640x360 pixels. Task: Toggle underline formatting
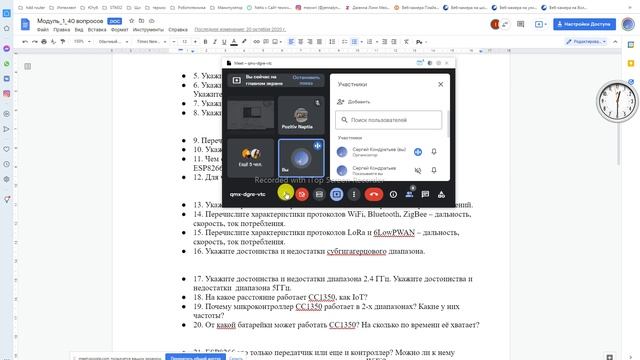point(224,42)
